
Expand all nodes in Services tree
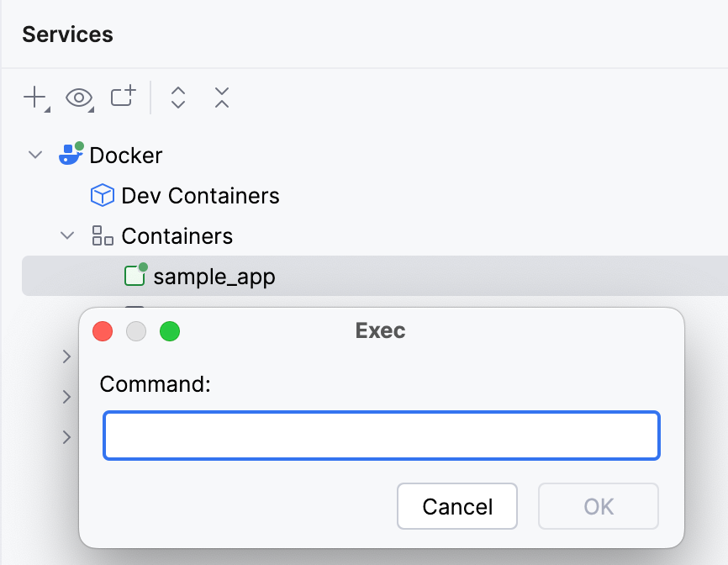tap(177, 98)
